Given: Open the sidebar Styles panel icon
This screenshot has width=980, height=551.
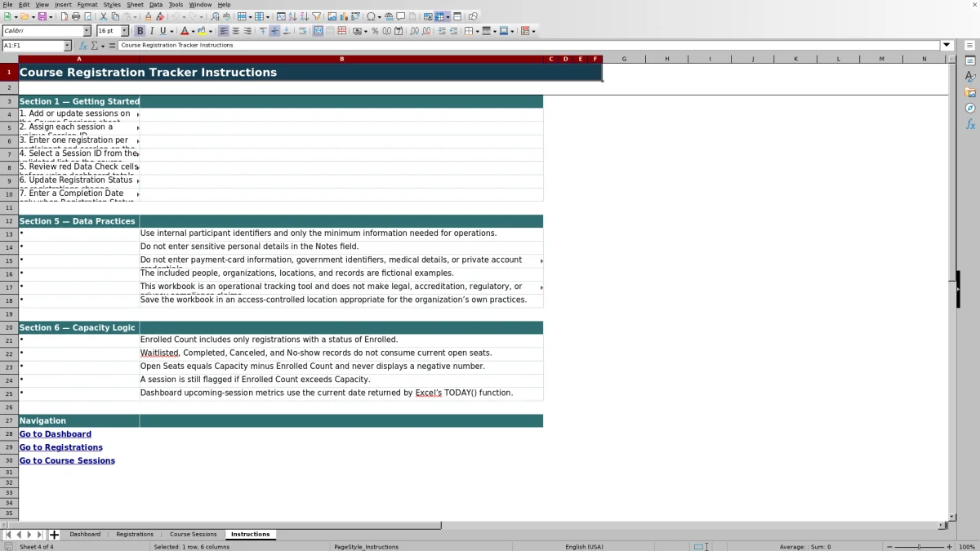Looking at the screenshot, I should [970, 77].
